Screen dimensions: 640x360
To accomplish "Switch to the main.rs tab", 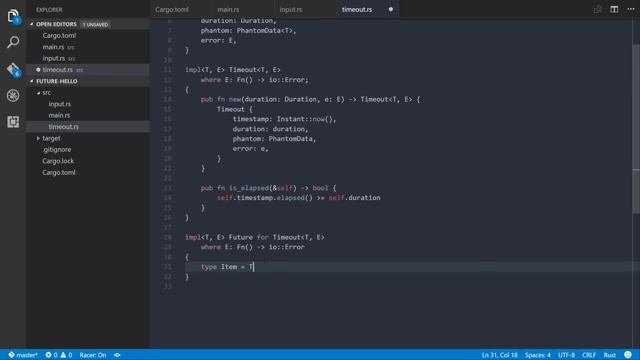I will (x=228, y=9).
